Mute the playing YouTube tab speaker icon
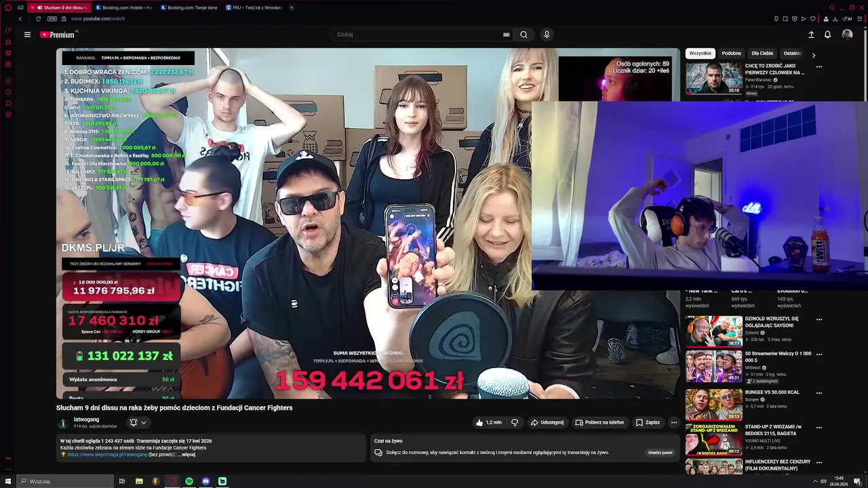This screenshot has height=488, width=868. point(39,7)
